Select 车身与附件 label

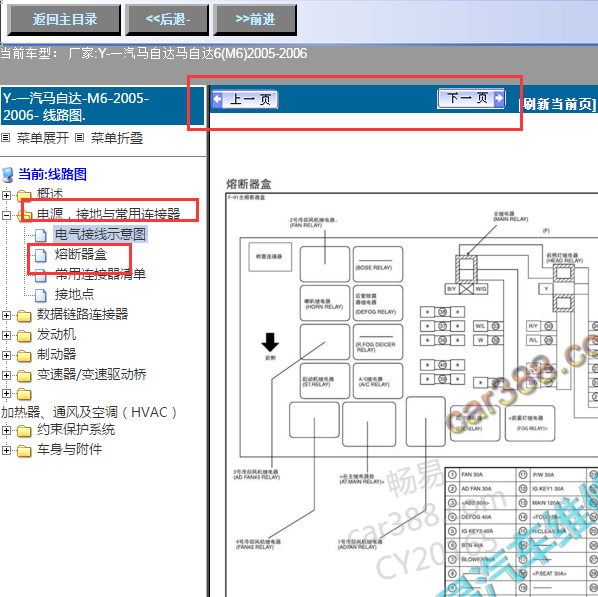click(x=69, y=449)
